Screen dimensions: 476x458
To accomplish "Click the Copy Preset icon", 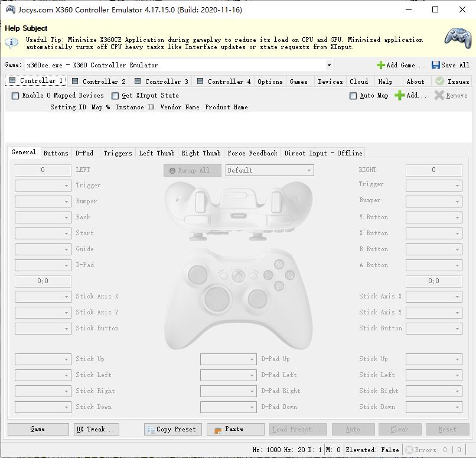I will pos(151,430).
